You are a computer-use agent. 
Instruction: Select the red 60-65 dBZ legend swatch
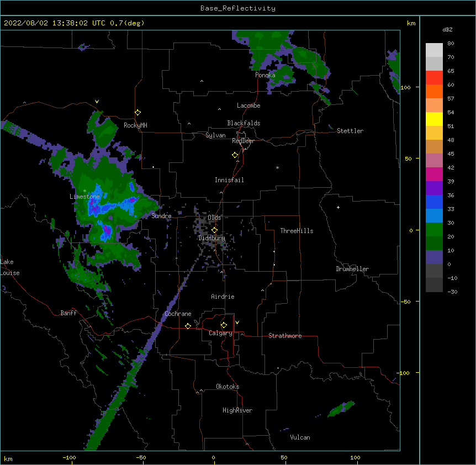(x=434, y=78)
